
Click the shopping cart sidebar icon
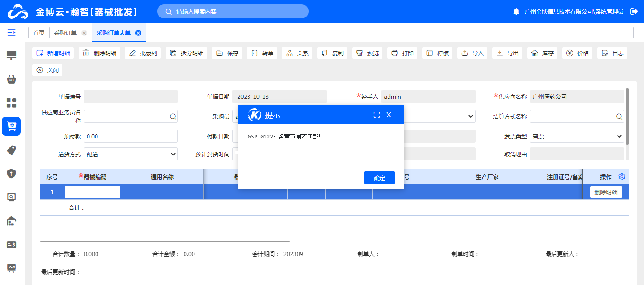click(11, 126)
